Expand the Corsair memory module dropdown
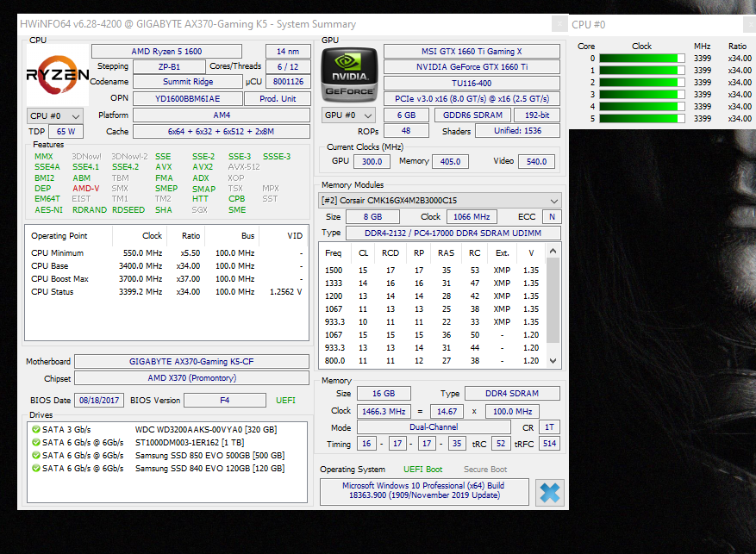The image size is (756, 554). (x=440, y=200)
